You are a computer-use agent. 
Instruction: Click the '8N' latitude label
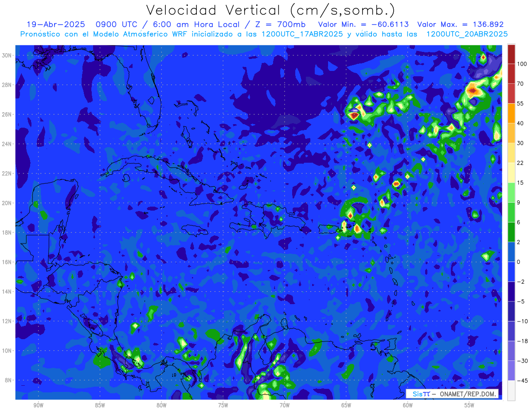click(8, 380)
